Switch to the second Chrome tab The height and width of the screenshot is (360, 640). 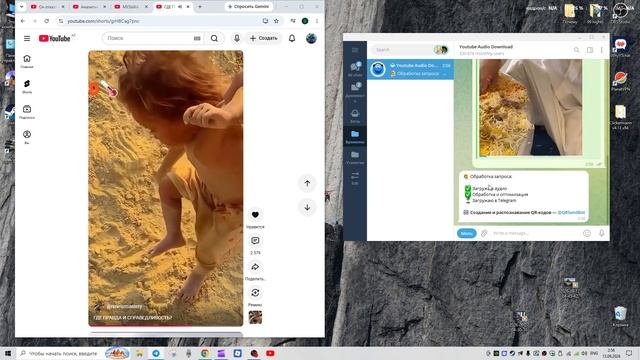89,7
